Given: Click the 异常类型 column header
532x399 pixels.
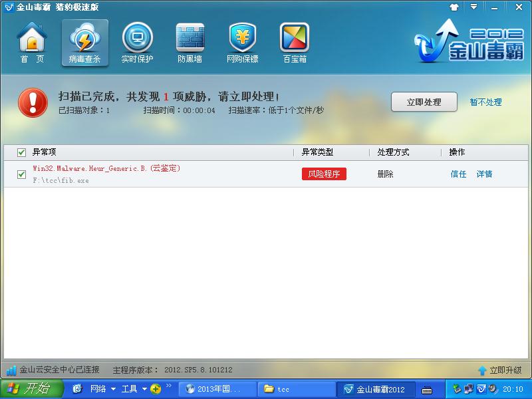Looking at the screenshot, I should pos(318,152).
